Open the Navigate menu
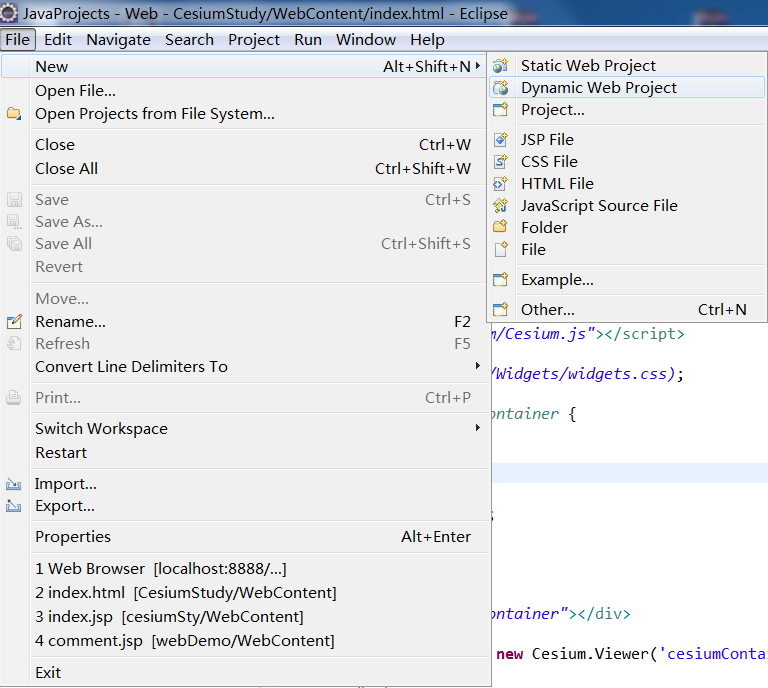The width and height of the screenshot is (768, 688). pos(119,40)
